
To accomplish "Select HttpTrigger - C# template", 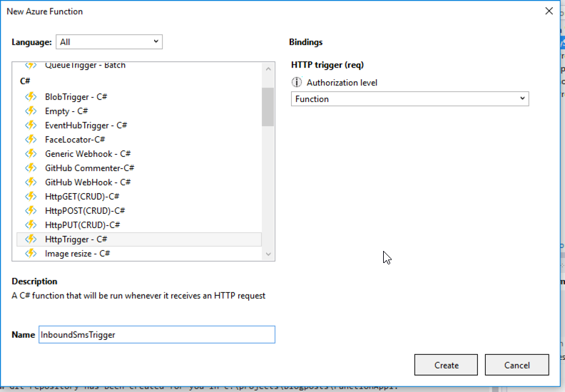I will pyautogui.click(x=139, y=239).
